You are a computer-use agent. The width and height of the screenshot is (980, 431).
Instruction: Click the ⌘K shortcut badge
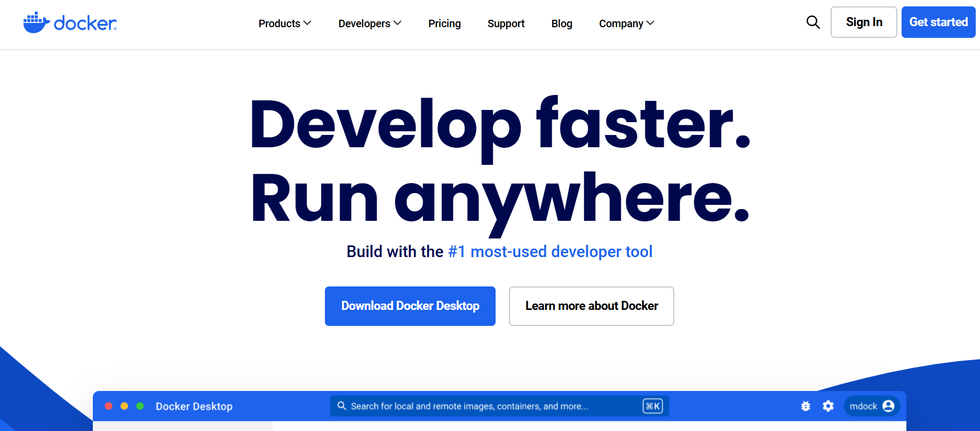coord(652,406)
